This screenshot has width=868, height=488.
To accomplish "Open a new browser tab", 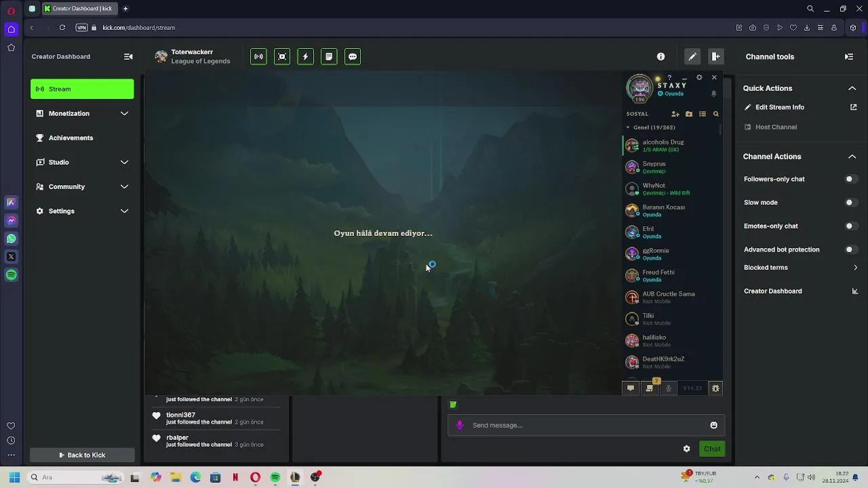I will click(x=125, y=9).
